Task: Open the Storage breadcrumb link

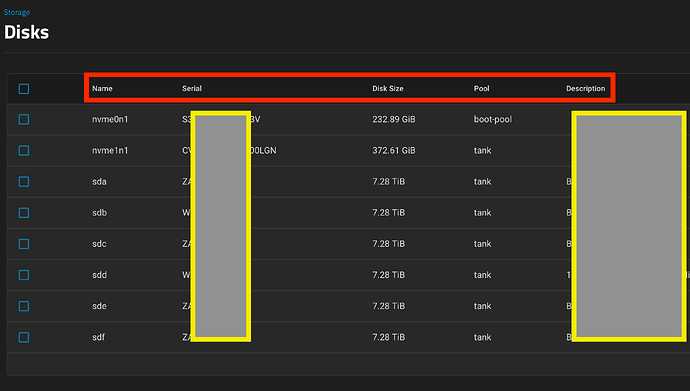Action: tap(17, 12)
